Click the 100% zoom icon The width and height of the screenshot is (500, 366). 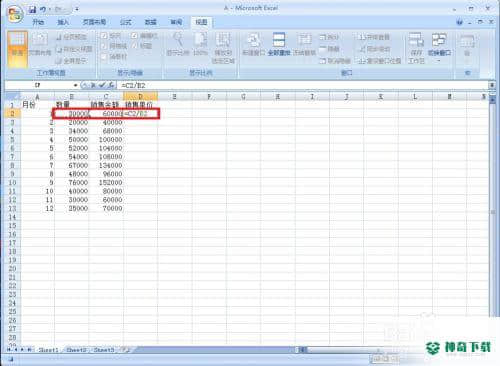200,44
